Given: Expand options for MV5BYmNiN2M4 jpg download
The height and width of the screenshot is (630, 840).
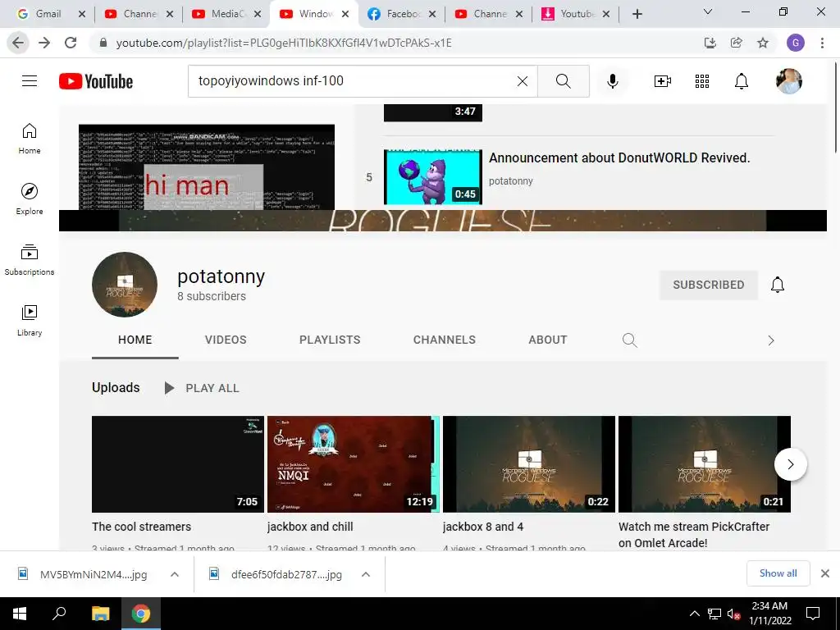Looking at the screenshot, I should [175, 574].
